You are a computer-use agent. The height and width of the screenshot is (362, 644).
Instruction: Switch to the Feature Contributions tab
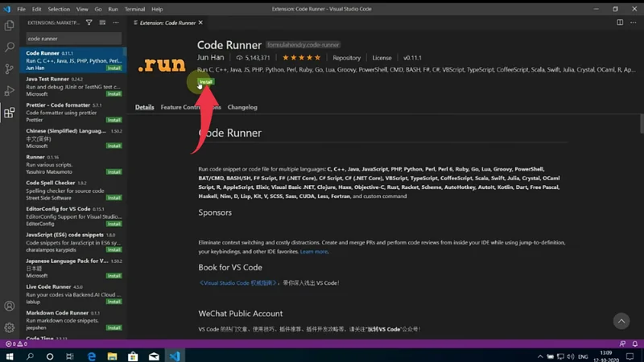click(190, 107)
